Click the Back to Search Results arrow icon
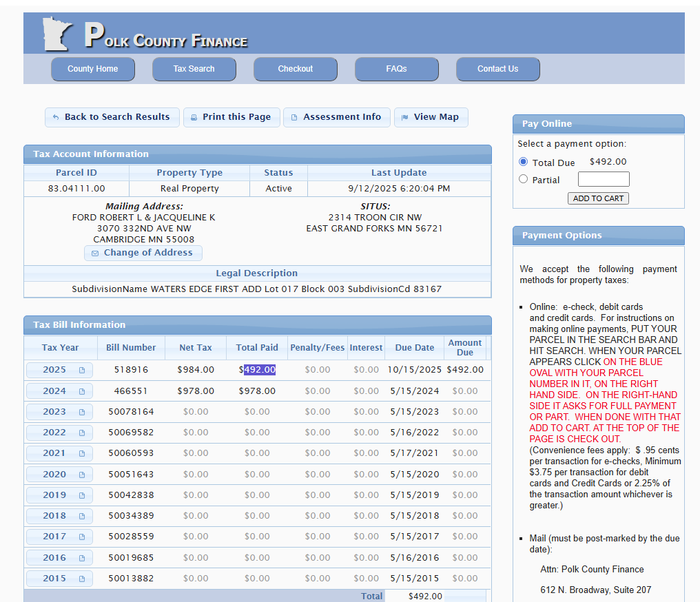The height and width of the screenshot is (602, 700). tap(56, 117)
